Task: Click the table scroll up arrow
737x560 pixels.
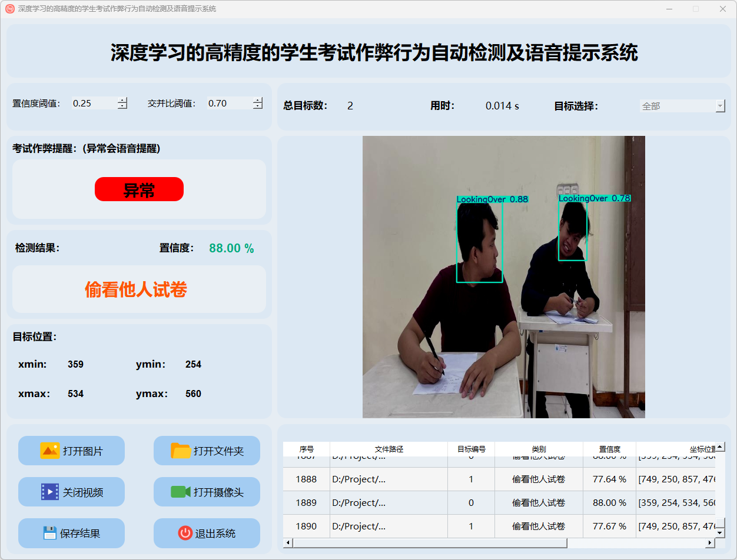Action: click(720, 447)
